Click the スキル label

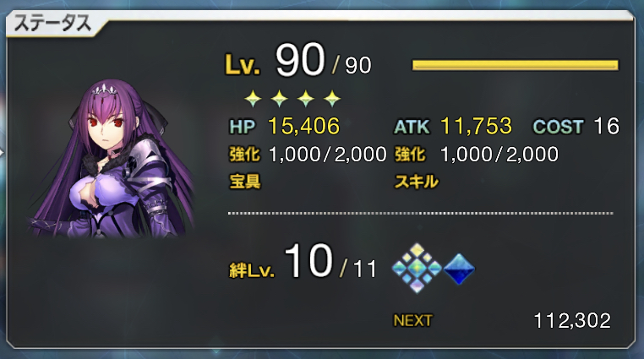(417, 182)
